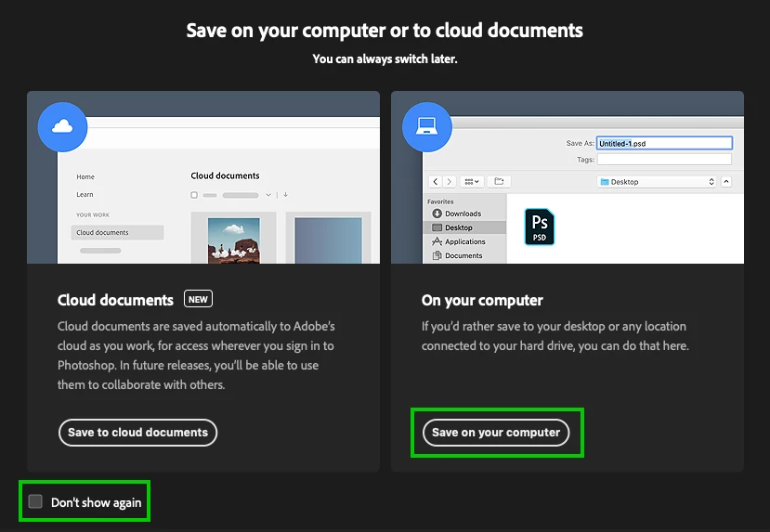Click Home in the cloud preview sidebar
Screen dimensions: 770x532
85,176
